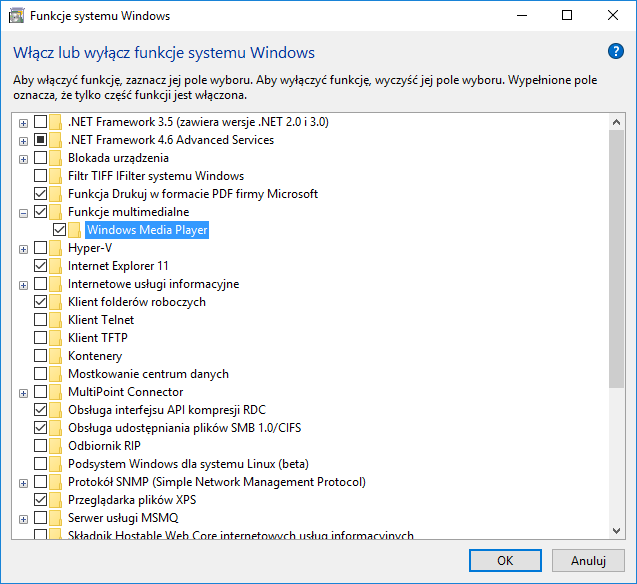Enable the Klient Telnet checkbox
The image size is (637, 584).
tap(40, 320)
